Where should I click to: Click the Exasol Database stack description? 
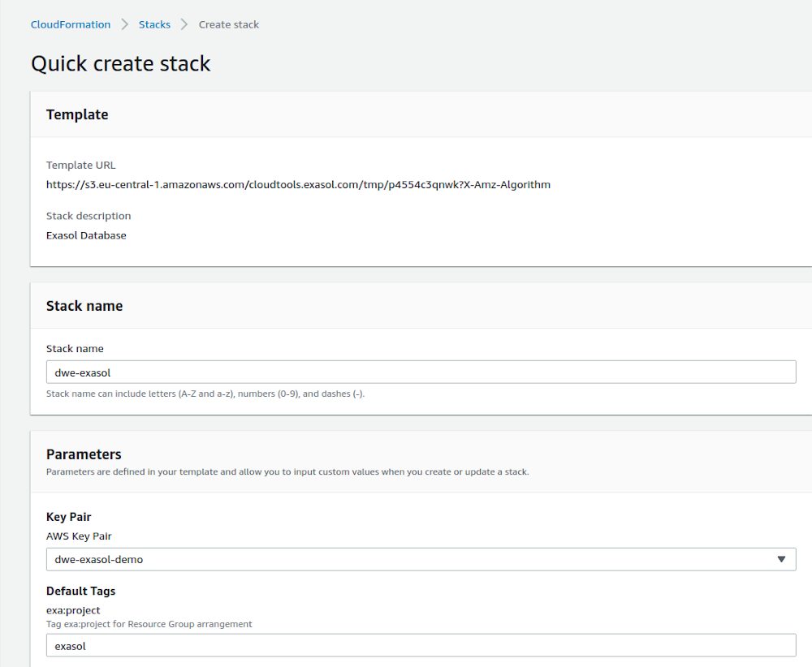pyautogui.click(x=86, y=235)
